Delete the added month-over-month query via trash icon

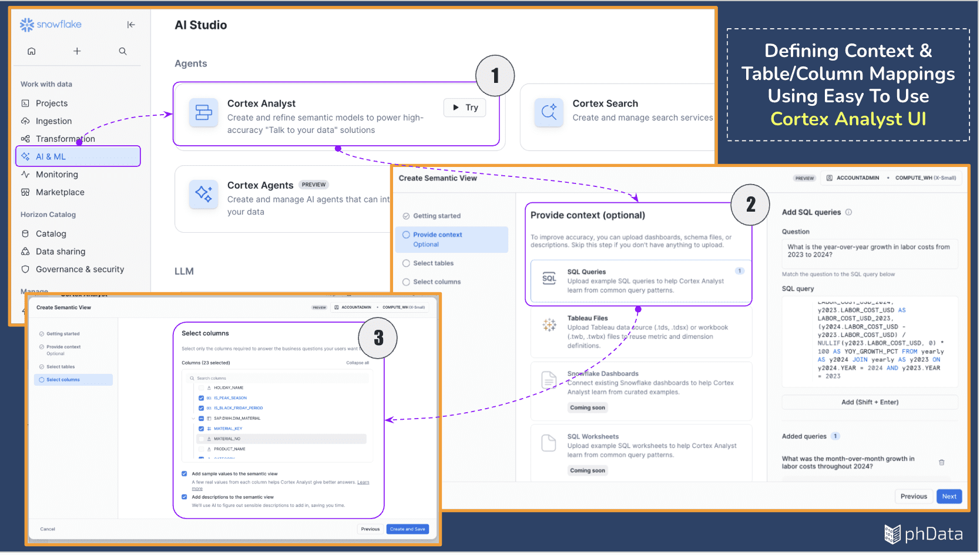[x=942, y=463]
